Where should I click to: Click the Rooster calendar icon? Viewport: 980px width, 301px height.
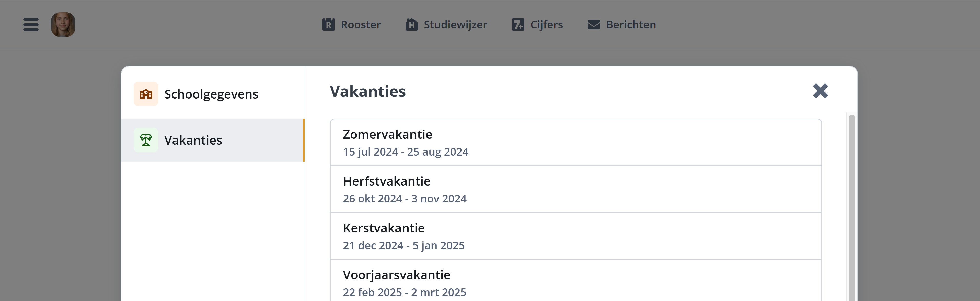click(x=329, y=24)
